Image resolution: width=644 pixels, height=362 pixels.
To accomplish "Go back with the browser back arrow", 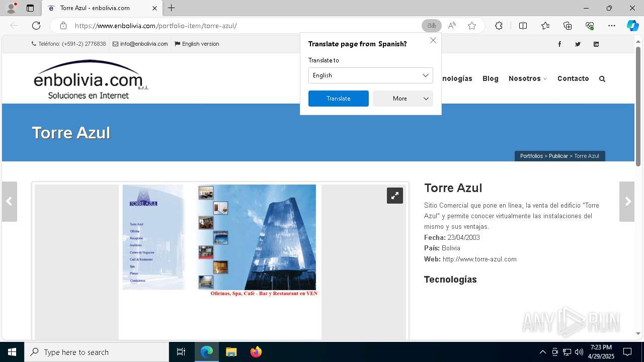I will click(14, 26).
